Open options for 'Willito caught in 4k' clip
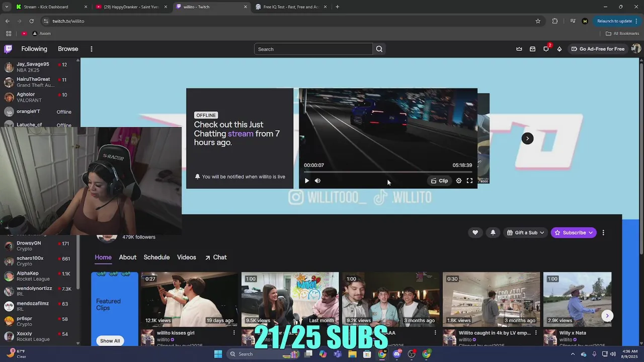Viewport: 644px width, 362px height. 536,333
